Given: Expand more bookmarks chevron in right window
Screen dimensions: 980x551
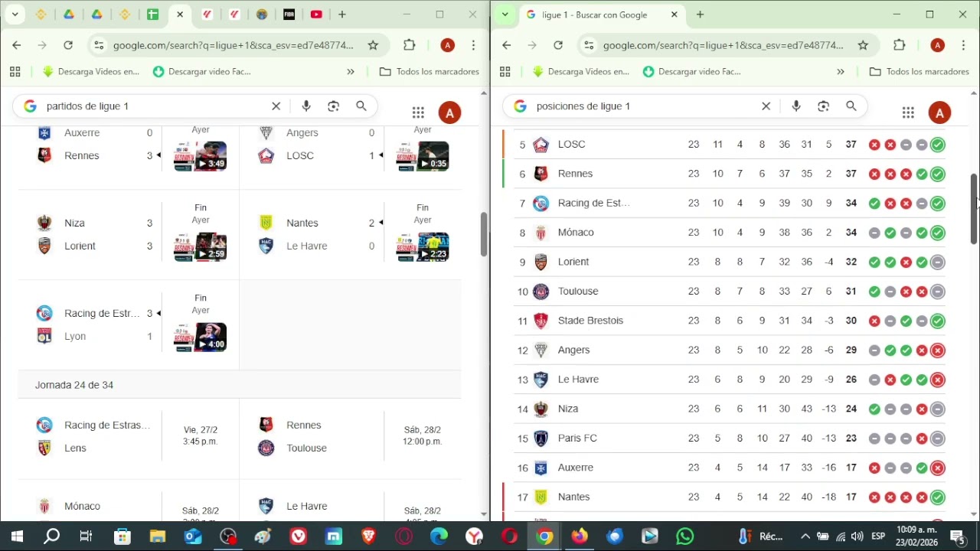Looking at the screenshot, I should [841, 72].
